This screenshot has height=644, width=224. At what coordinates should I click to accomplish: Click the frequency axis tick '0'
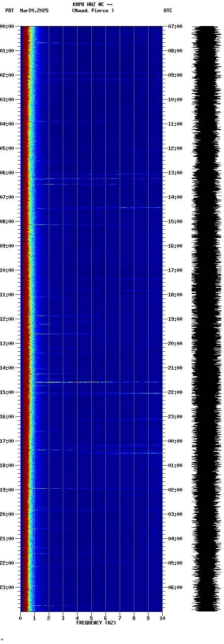(x=20, y=618)
